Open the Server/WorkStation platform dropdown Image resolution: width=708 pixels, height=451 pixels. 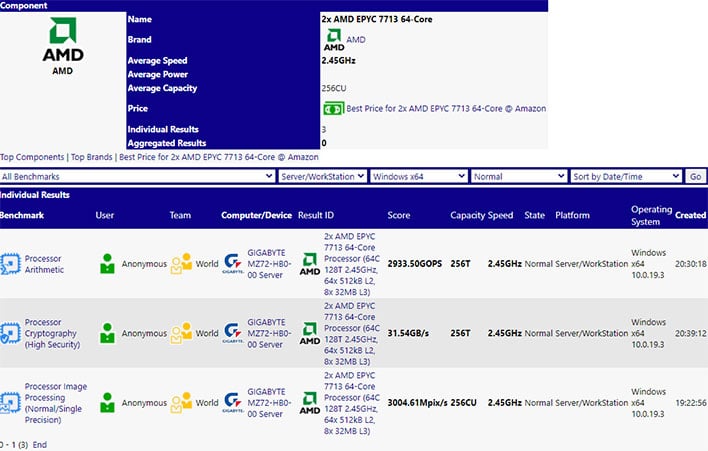pos(322,177)
